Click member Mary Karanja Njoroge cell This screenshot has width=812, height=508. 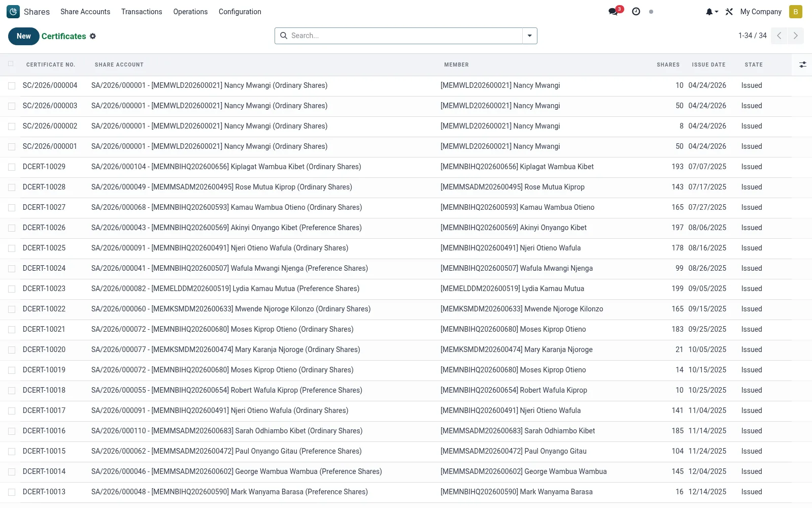coord(517,350)
